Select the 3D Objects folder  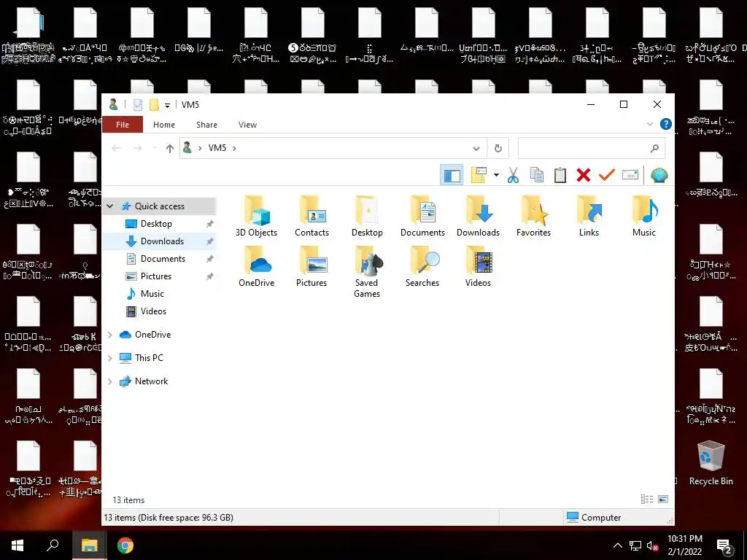[256, 216]
